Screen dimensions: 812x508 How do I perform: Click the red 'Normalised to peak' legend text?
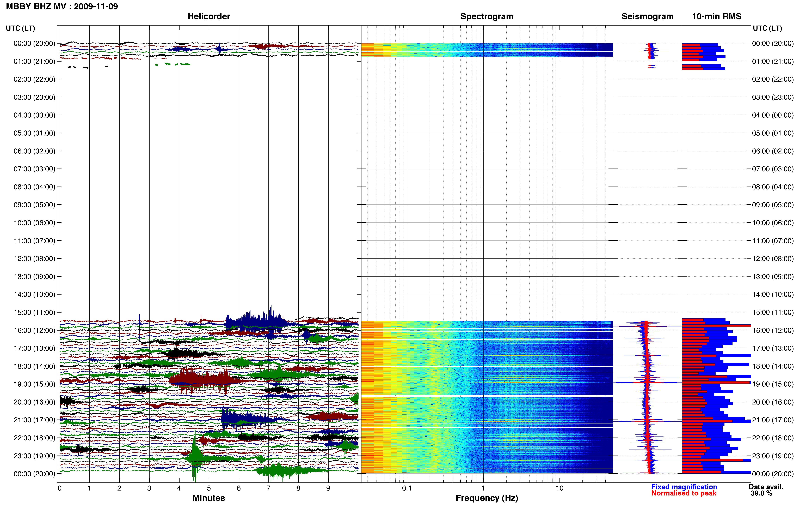click(684, 493)
